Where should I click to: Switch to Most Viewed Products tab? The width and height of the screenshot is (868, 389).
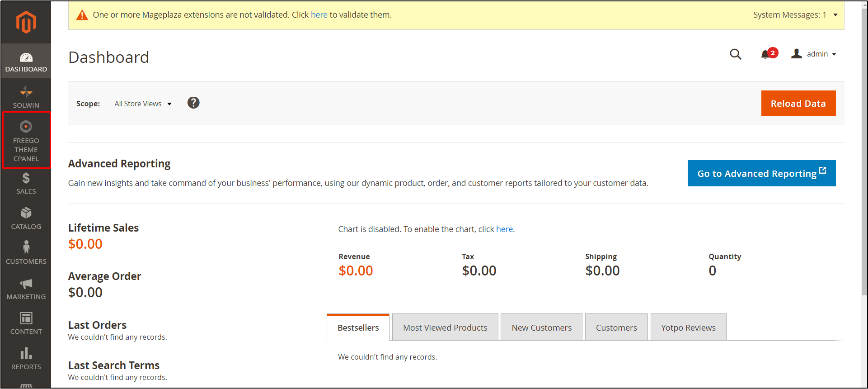445,327
